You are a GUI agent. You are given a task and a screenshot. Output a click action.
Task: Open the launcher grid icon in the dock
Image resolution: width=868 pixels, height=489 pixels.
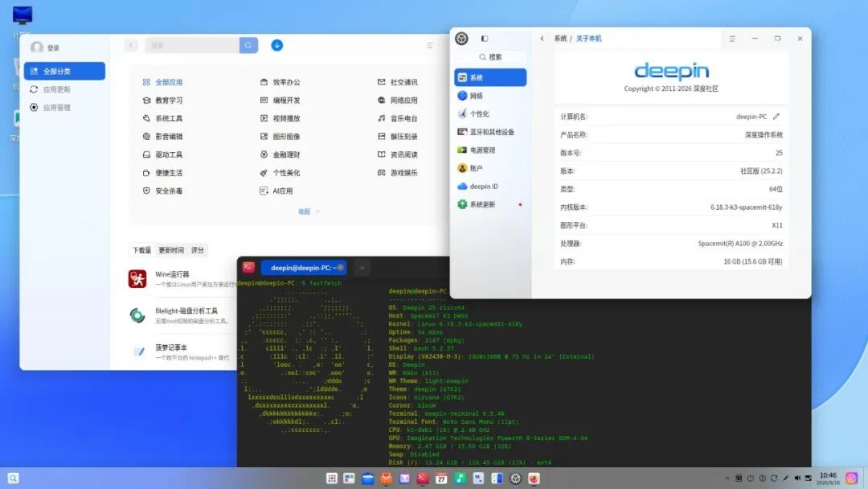tap(332, 479)
